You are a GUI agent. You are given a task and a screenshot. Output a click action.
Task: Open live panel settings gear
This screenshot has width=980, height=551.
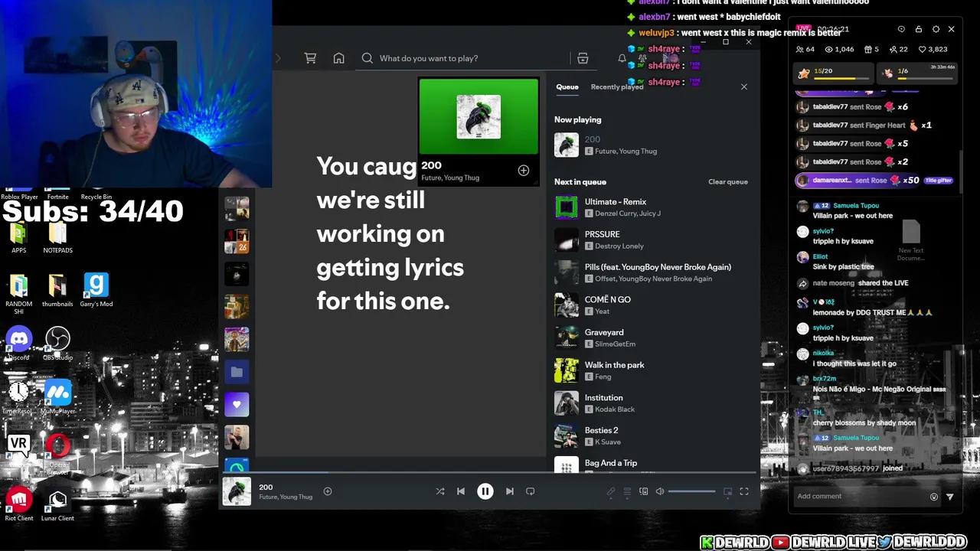pos(936,29)
